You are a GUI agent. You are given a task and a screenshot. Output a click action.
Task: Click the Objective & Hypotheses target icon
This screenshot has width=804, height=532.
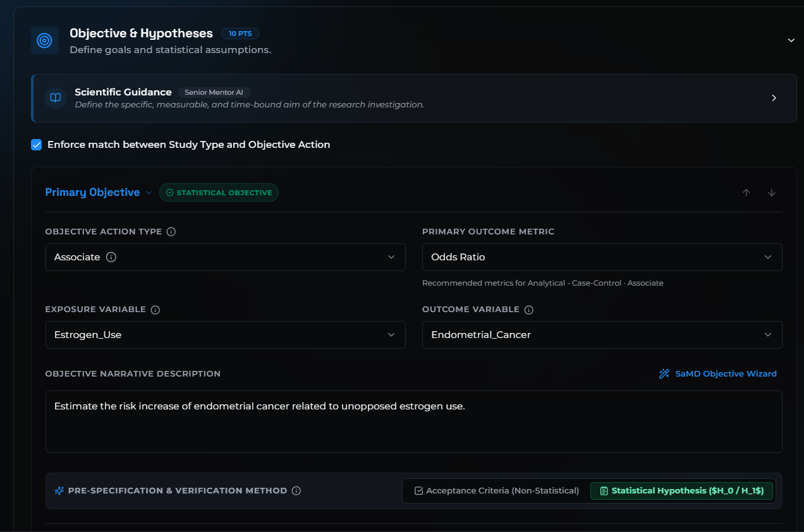(x=45, y=40)
